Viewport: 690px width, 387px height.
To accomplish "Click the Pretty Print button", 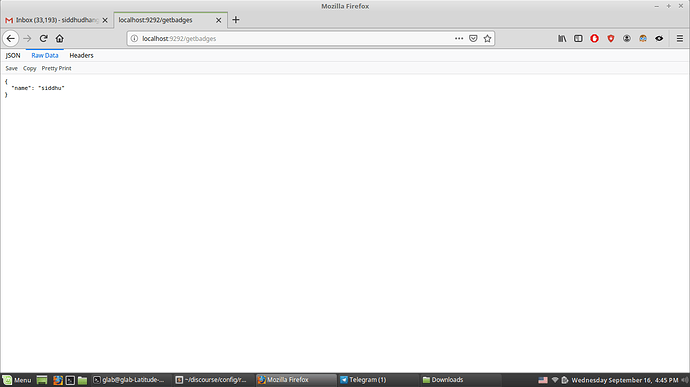I will tap(56, 68).
